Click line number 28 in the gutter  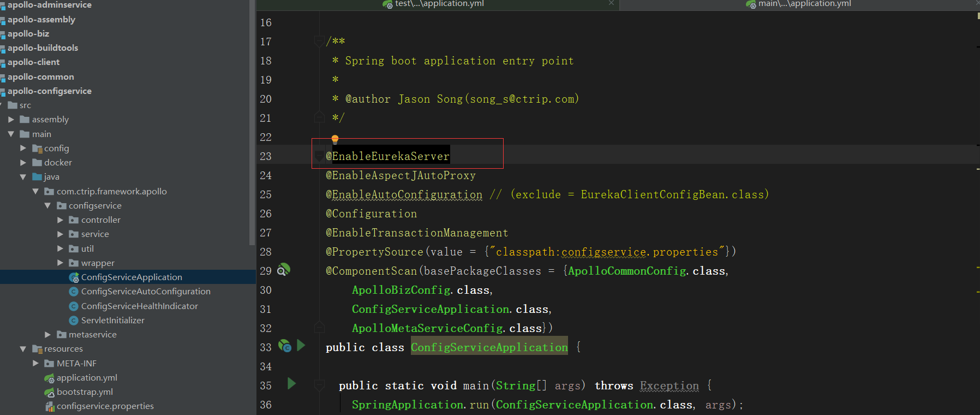click(266, 252)
